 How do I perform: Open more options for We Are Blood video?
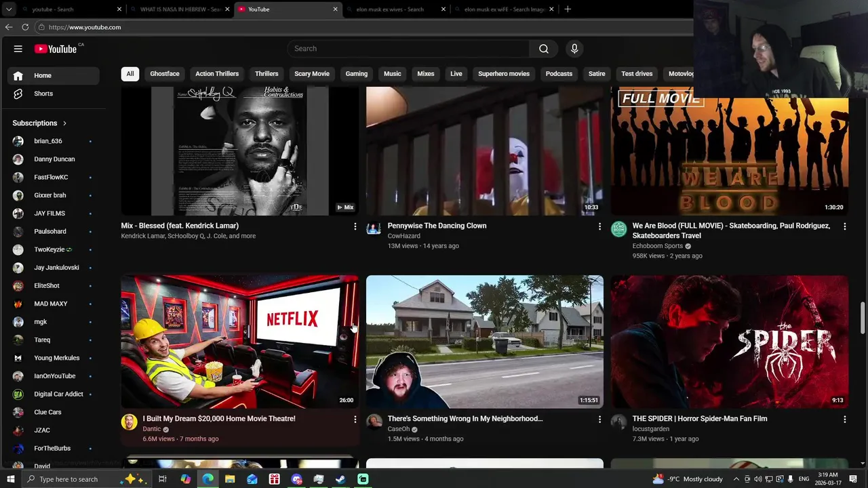[x=844, y=226]
